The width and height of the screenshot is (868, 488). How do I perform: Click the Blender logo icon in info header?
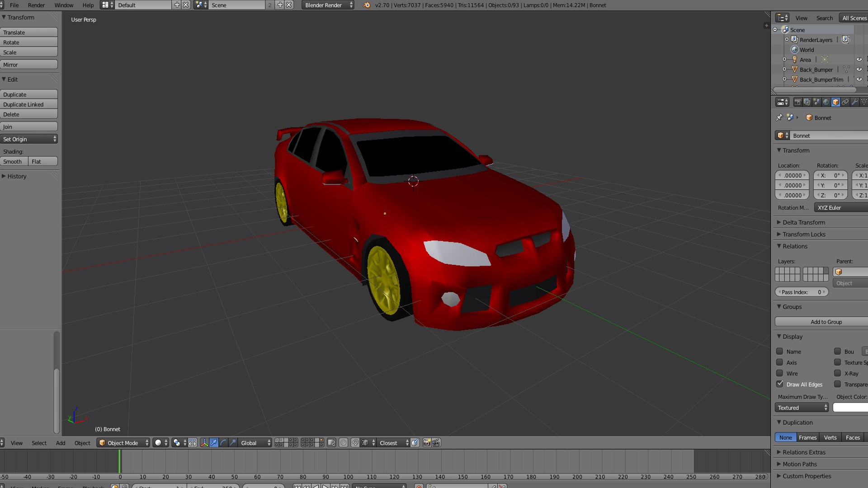coord(367,5)
